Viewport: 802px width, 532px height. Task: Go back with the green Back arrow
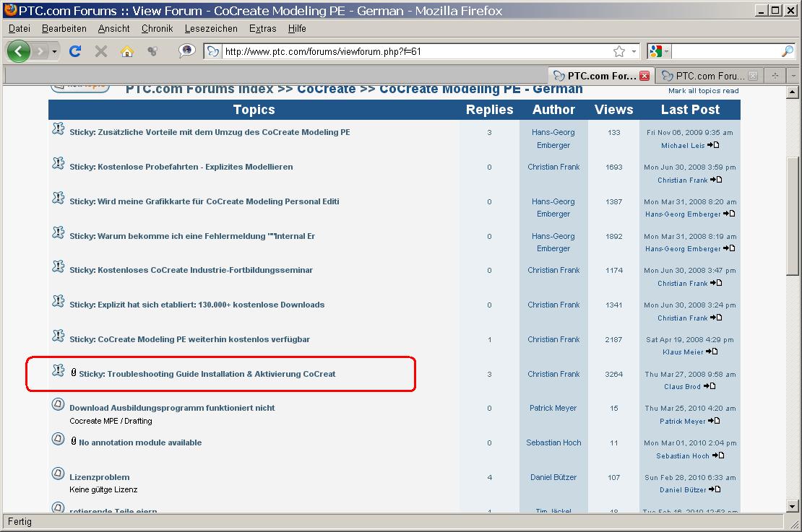click(x=18, y=51)
